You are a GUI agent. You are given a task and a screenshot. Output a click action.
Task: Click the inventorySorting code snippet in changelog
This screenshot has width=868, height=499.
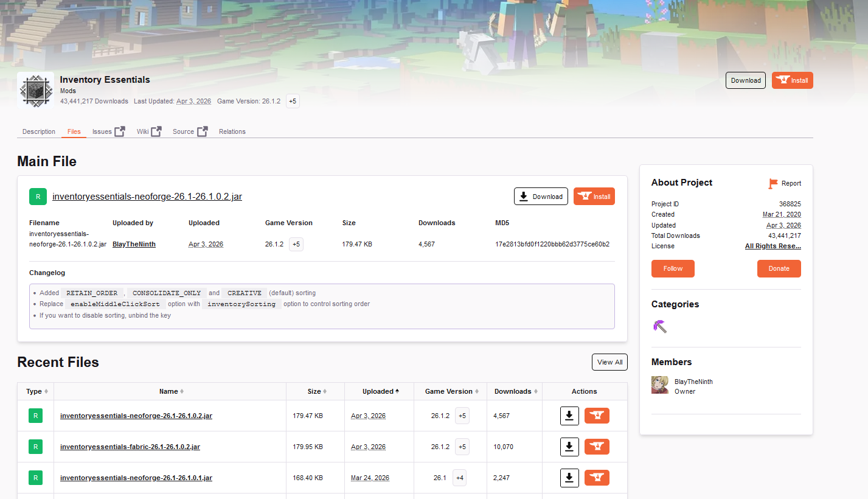tap(241, 304)
